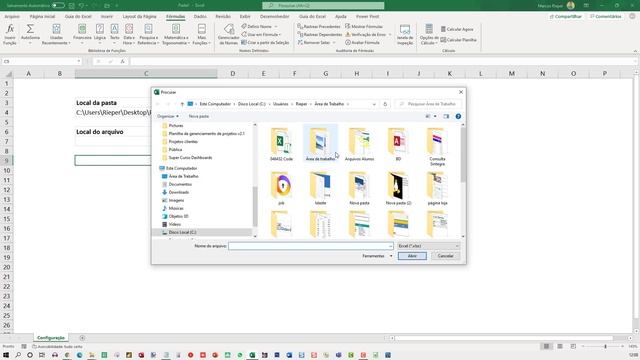Expand Verificação de Erros dropdown arrow
The image size is (640, 360).
pyautogui.click(x=389, y=35)
